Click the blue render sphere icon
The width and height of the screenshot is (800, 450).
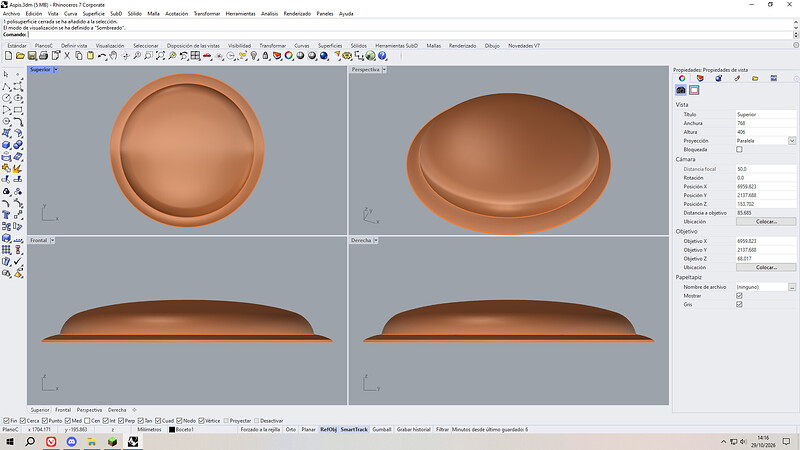click(323, 56)
